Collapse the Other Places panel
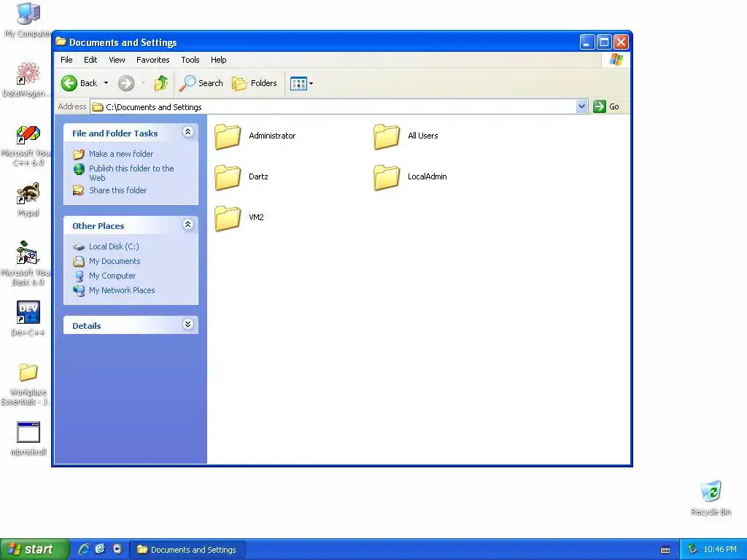 point(187,225)
